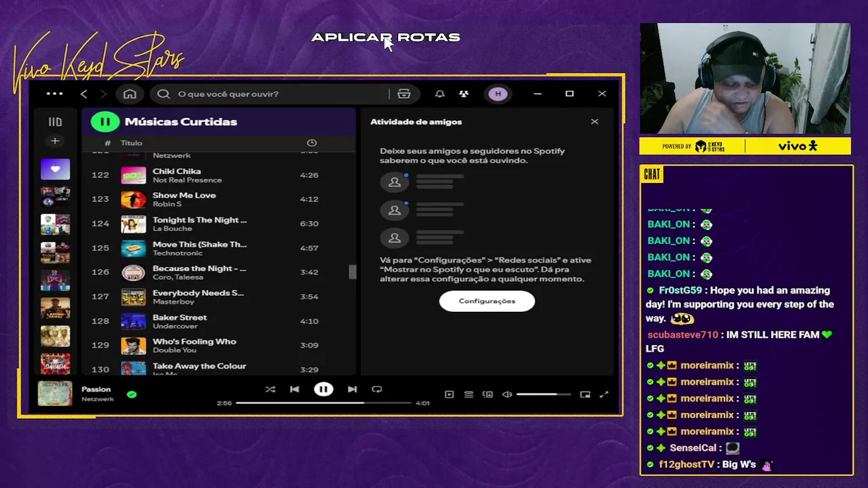Screen dimensions: 868x488
Task: Go back with the left arrow in Spotify
Action: [x=84, y=94]
